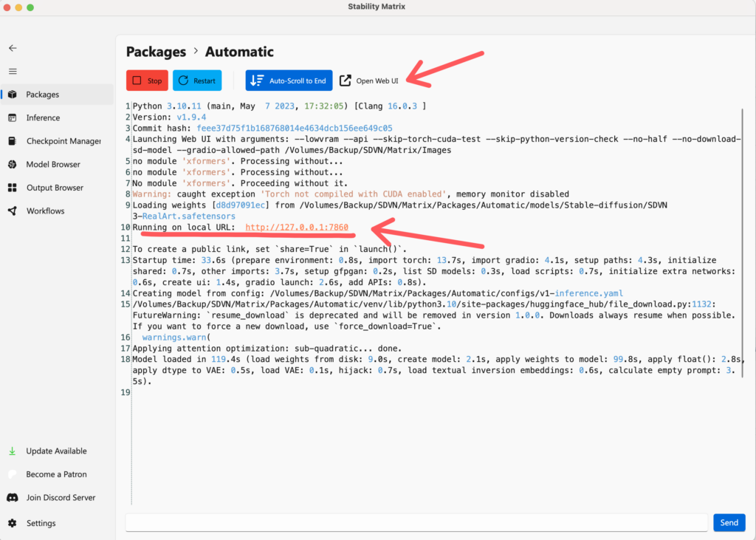
Task: Click the Discord logo icon
Action: [13, 498]
